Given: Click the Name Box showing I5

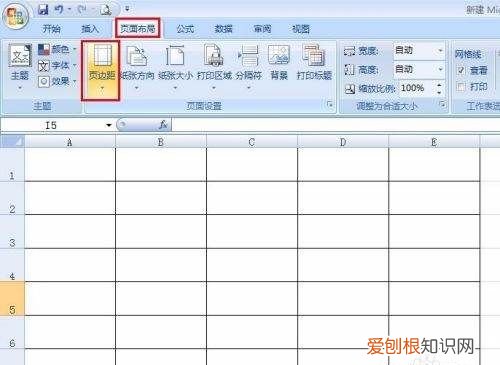Looking at the screenshot, I should [52, 125].
